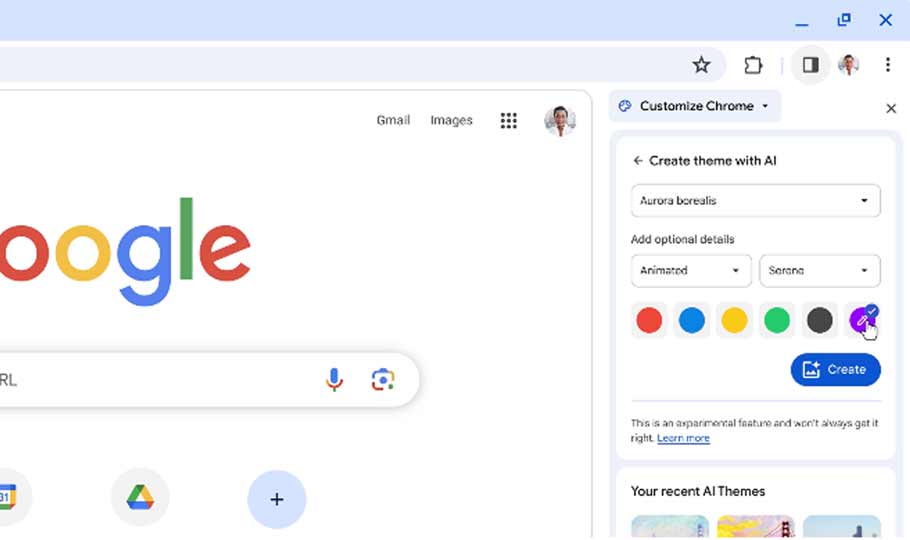Screen dimensions: 910x540
Task: Open the Chrome three-dot menu
Action: [887, 64]
